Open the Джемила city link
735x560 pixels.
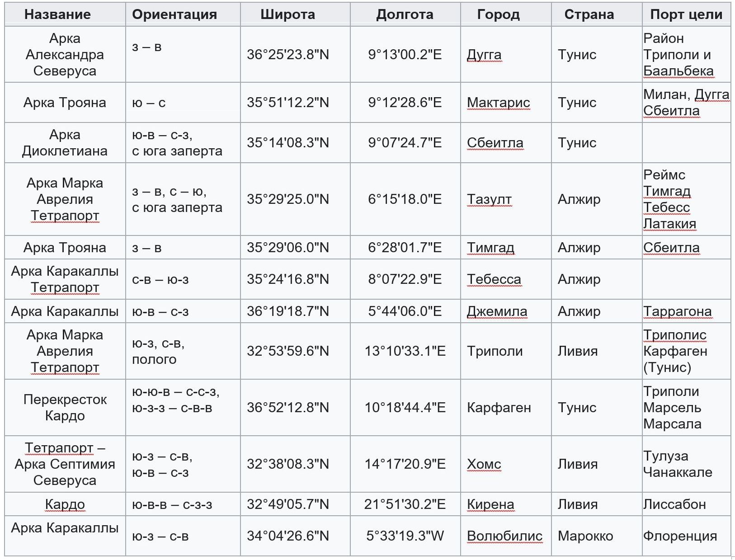pyautogui.click(x=497, y=311)
